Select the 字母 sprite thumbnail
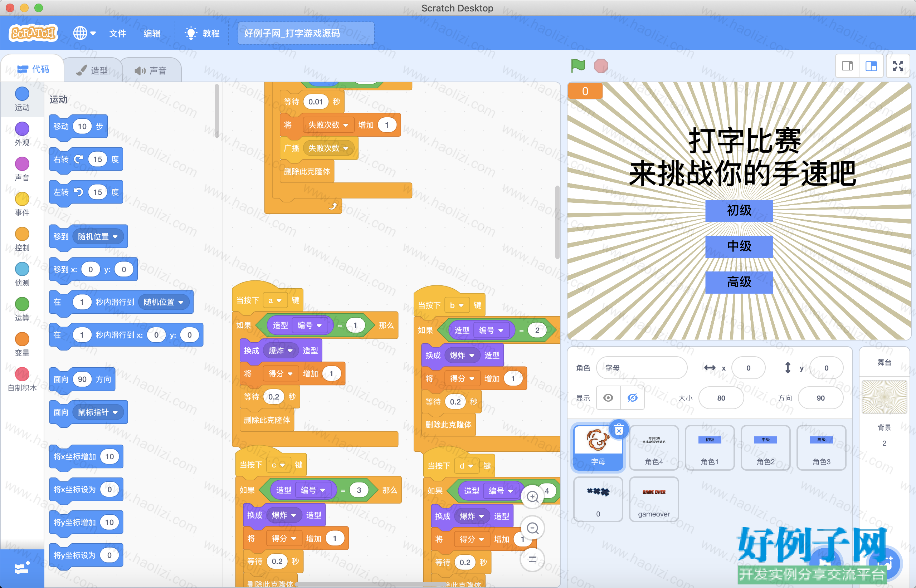Viewport: 916px width, 588px height. point(598,447)
